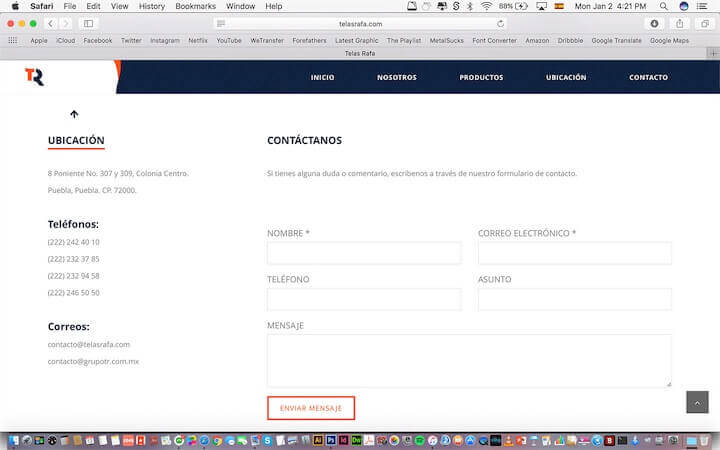The image size is (720, 450).
Task: Open the Safari downloads list
Action: coord(655,23)
